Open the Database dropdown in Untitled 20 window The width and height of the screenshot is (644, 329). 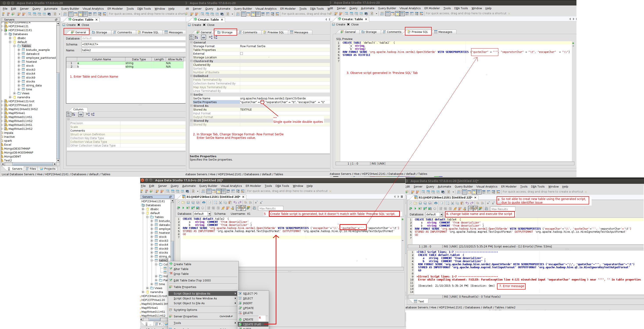click(209, 214)
